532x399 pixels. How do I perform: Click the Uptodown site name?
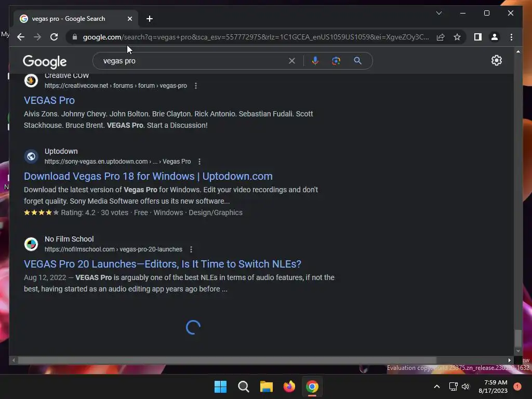click(x=61, y=151)
